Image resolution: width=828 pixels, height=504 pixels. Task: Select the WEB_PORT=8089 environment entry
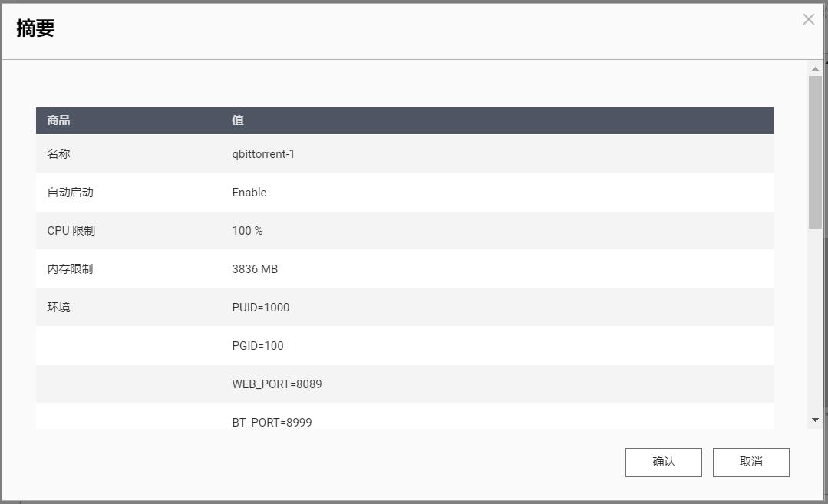point(277,384)
